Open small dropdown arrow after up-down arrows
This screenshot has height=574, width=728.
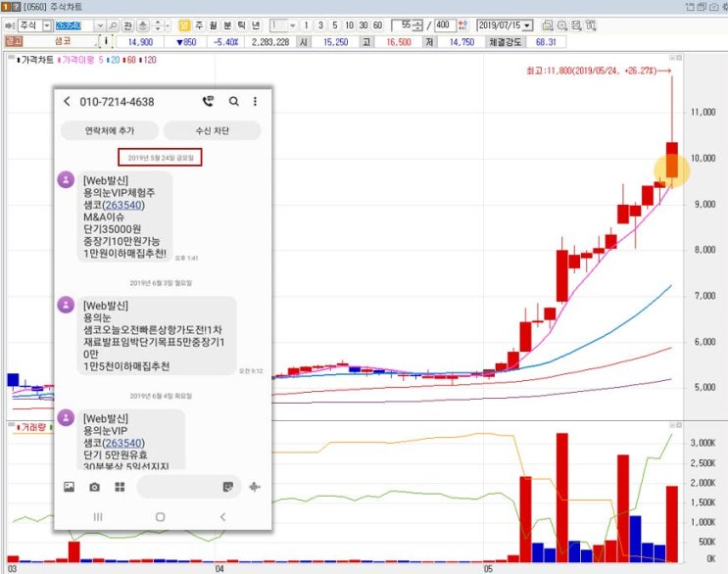[x=168, y=25]
